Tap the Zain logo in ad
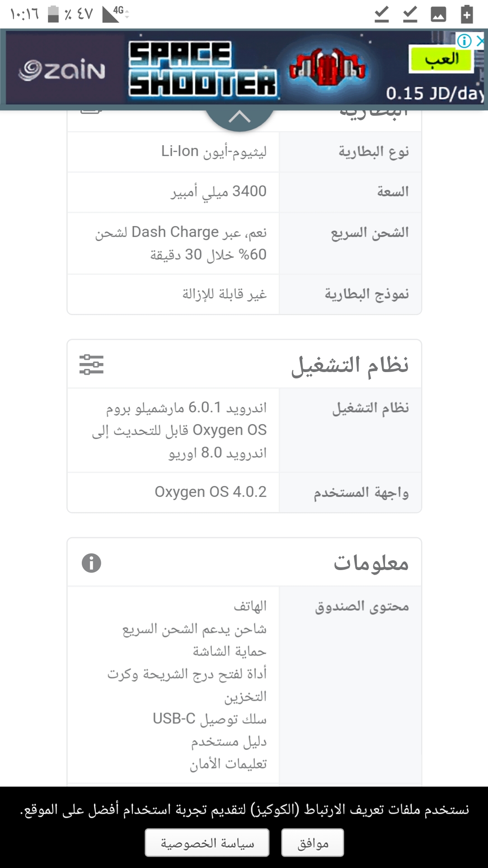Viewport: 488px width, 868px height. coord(62,70)
